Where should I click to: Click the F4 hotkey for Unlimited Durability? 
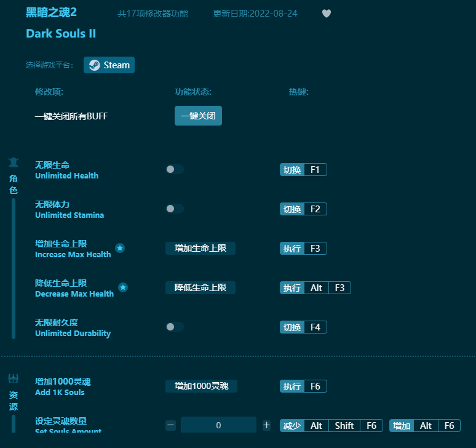pos(315,327)
